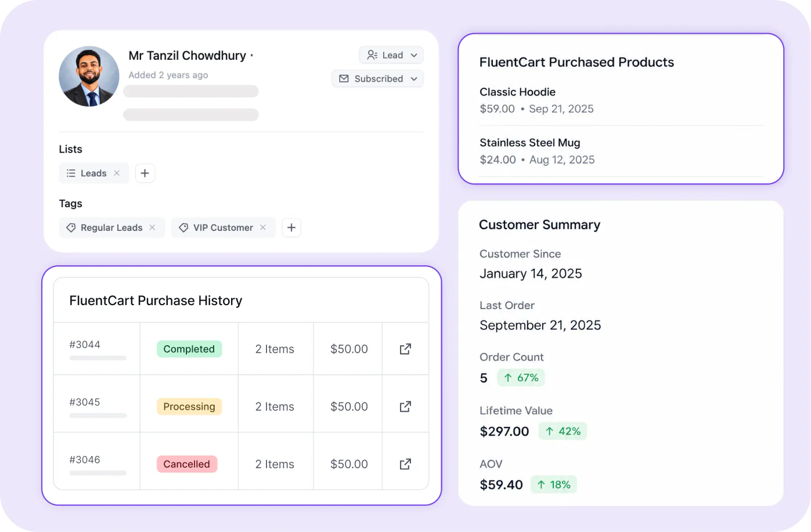Click '$24.00 • Aug 12, 2025' line
The image size is (811, 532).
pos(537,160)
